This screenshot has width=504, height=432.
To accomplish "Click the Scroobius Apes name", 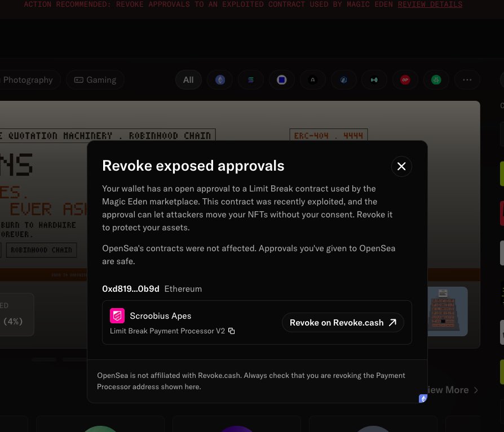I will (x=161, y=316).
